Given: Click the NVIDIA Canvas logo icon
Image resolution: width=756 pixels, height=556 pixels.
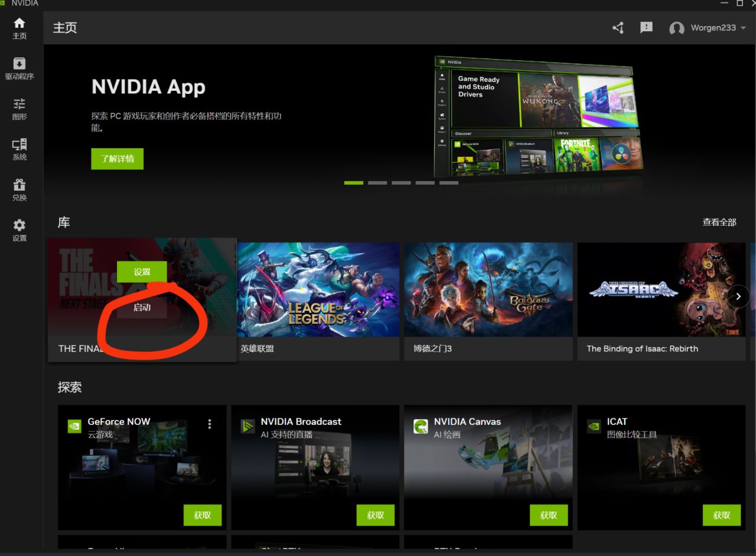Looking at the screenshot, I should point(421,426).
